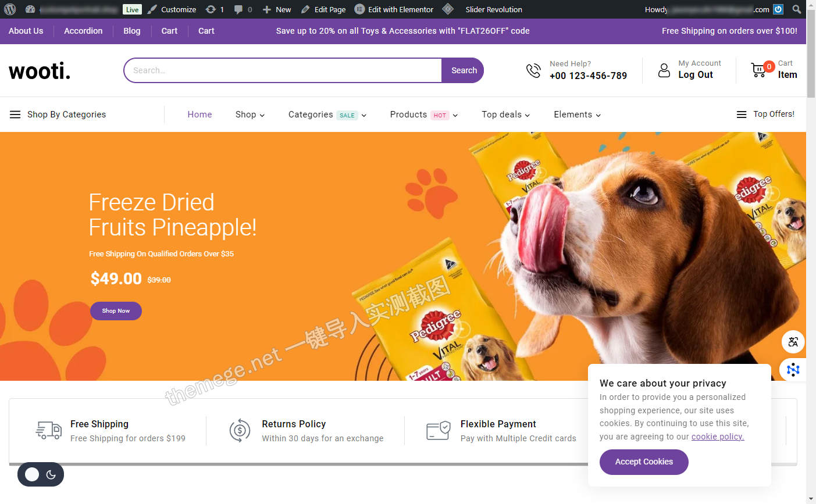Viewport: 816px width, 504px height.
Task: Open the WordPress logo menu
Action: (10, 9)
